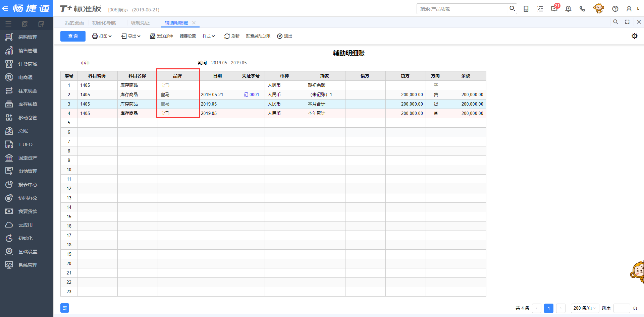
Task: Click the 科目编码 column header
Action: point(97,76)
